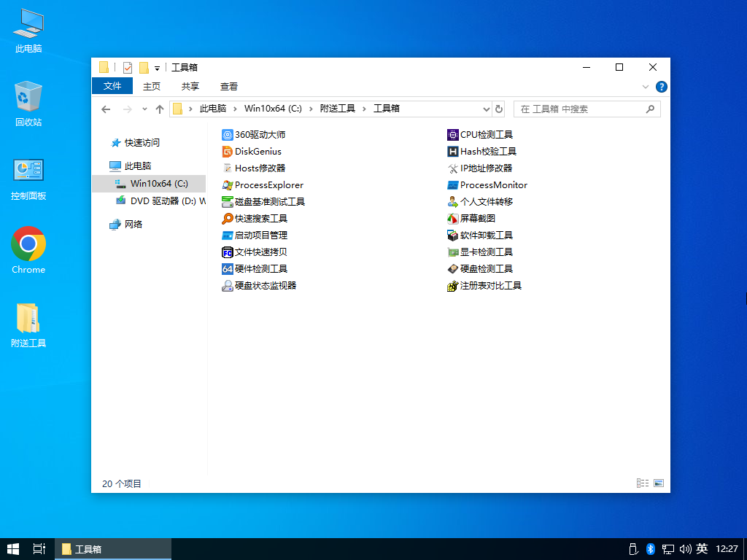Switch to details view layout
The height and width of the screenshot is (560, 747).
pos(643,483)
